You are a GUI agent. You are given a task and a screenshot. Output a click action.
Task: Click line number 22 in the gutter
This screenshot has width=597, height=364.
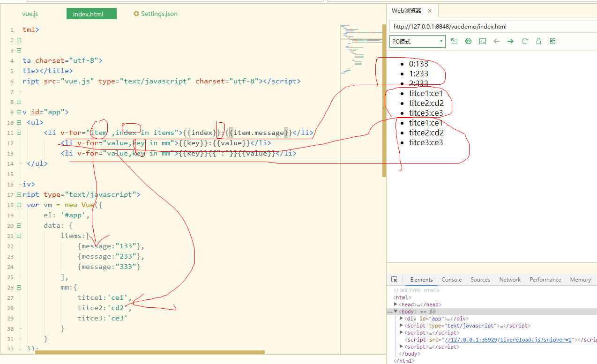coord(11,246)
